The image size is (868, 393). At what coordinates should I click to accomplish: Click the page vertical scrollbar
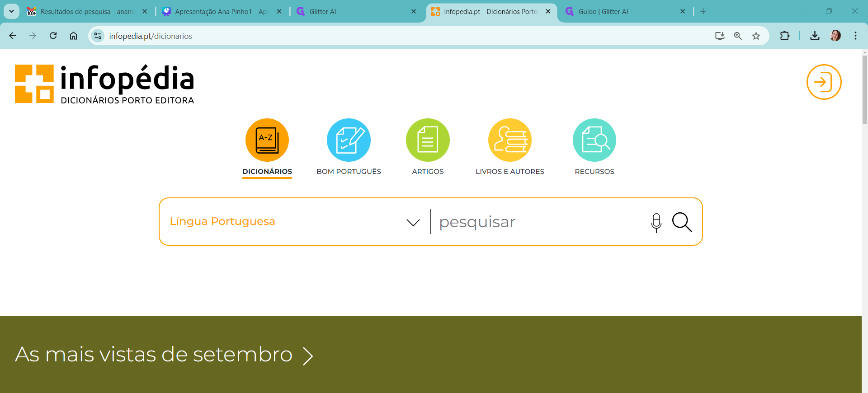coord(864,90)
